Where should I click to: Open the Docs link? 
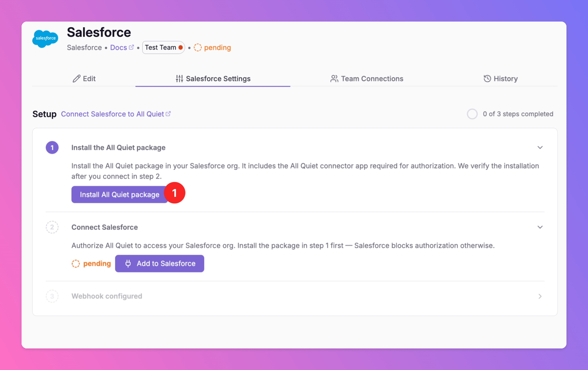coord(122,47)
